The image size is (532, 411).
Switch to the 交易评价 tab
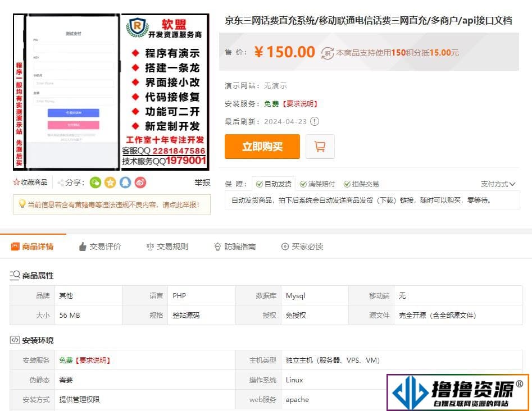[100, 246]
